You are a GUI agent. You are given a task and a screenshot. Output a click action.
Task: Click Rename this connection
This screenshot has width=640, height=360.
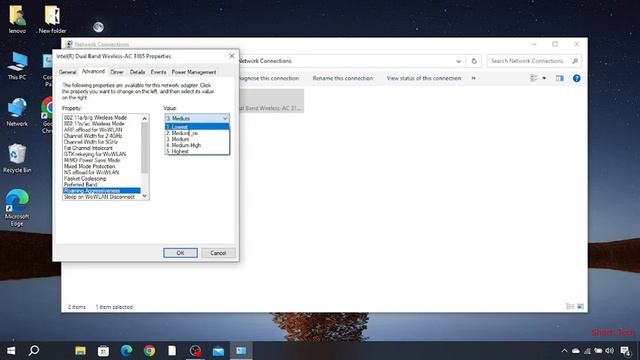(x=343, y=78)
